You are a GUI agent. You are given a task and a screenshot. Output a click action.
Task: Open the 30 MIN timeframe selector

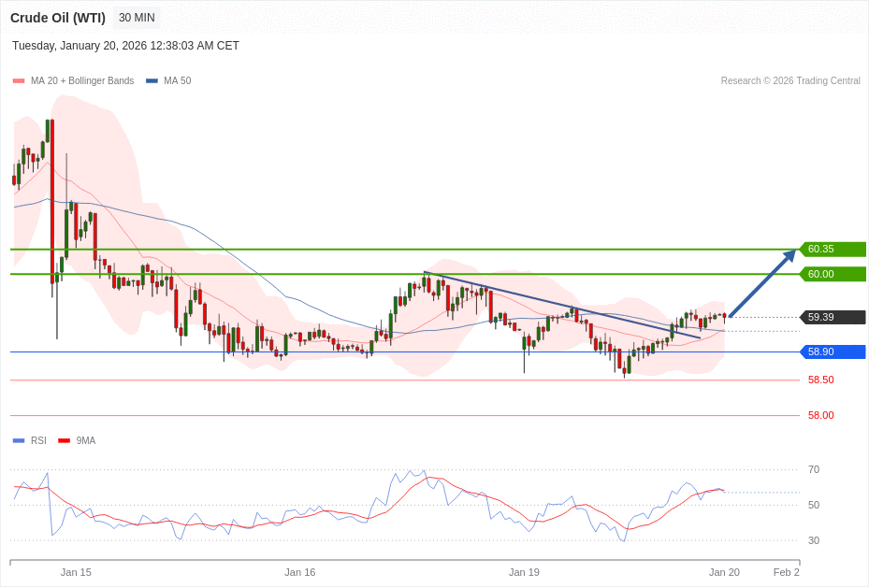(136, 17)
